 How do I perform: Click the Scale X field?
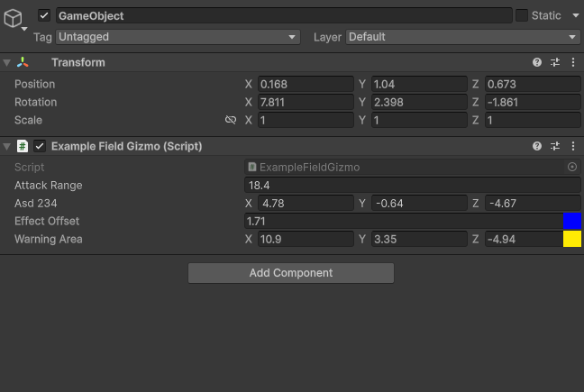306,120
